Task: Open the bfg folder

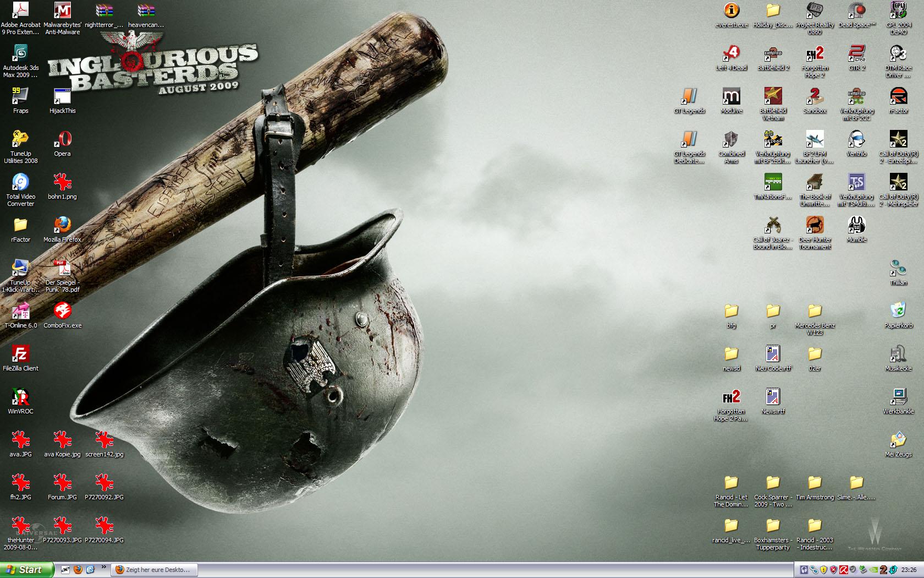Action: (x=731, y=315)
